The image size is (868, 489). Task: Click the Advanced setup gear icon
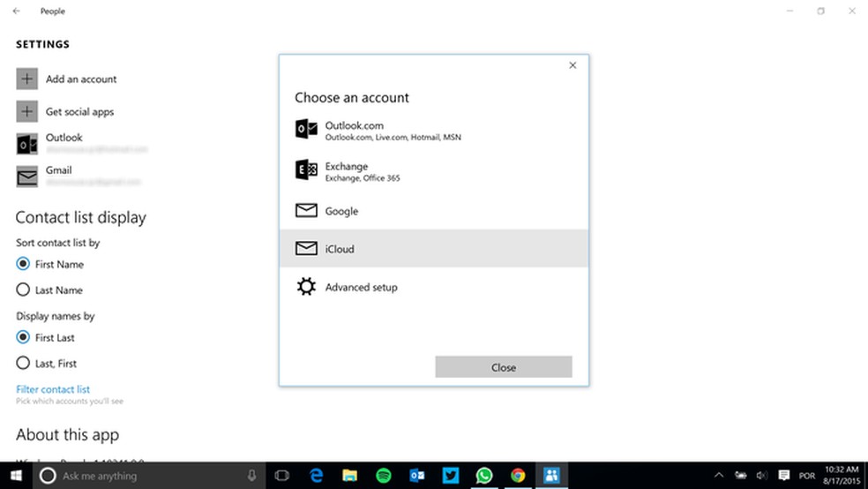[x=306, y=286]
